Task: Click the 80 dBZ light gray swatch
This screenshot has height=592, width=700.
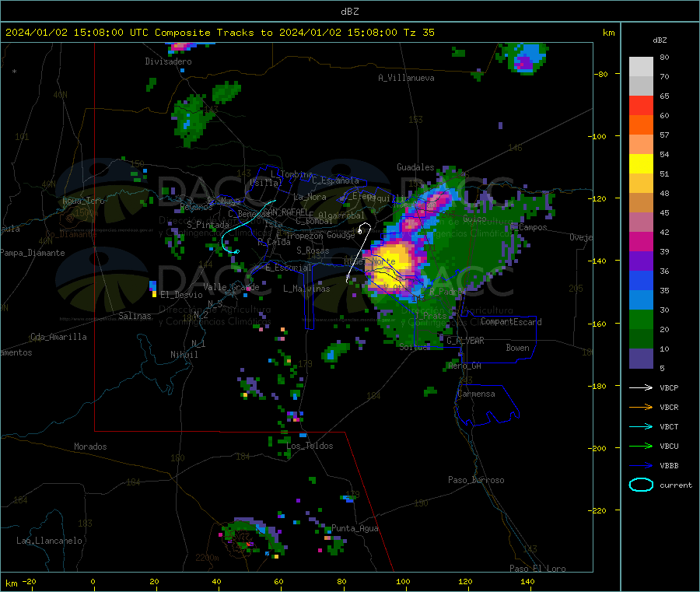Action: pyautogui.click(x=641, y=67)
